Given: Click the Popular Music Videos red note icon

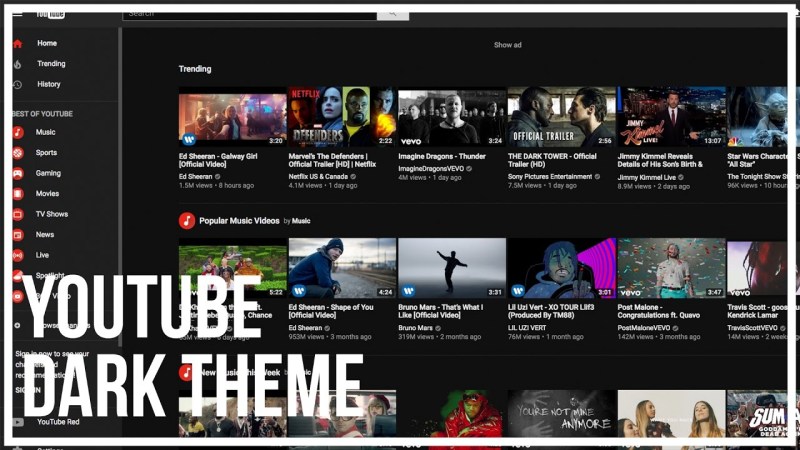Looking at the screenshot, I should click(x=187, y=221).
